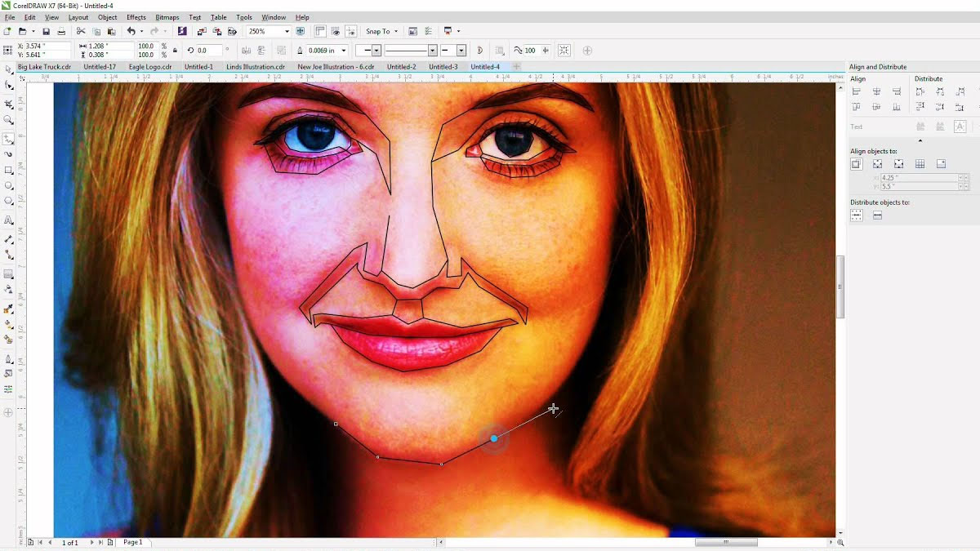Toggle ruler visibility on the standard toolbar

[x=318, y=30]
